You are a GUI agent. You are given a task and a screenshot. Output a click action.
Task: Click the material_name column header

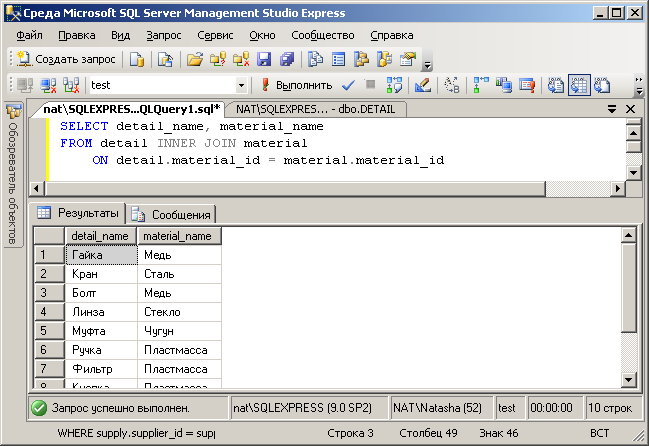[179, 236]
